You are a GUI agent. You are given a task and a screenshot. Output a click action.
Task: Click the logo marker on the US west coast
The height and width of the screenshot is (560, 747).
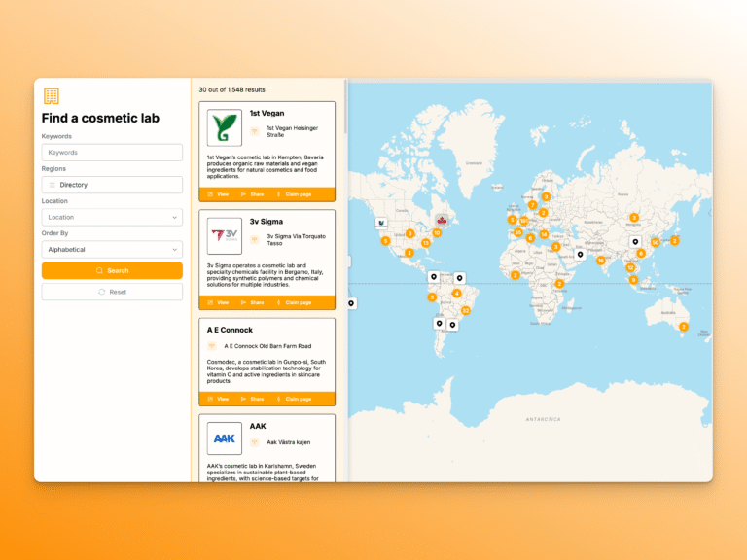coord(379,223)
